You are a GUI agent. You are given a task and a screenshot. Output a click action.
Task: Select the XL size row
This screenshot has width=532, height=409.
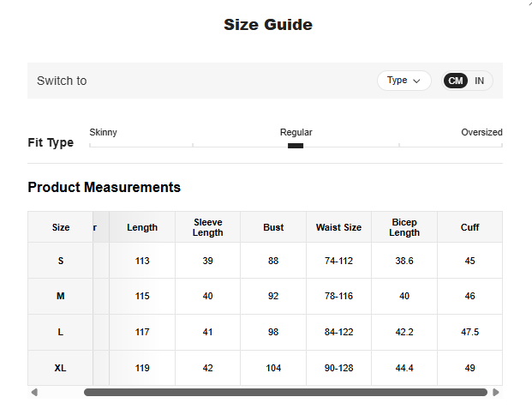click(x=61, y=368)
